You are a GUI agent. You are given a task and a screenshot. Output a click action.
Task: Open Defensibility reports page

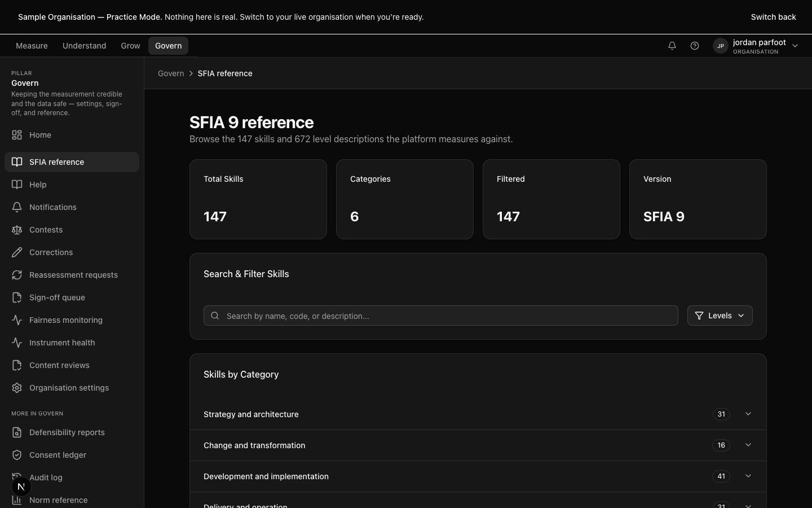tap(72, 432)
